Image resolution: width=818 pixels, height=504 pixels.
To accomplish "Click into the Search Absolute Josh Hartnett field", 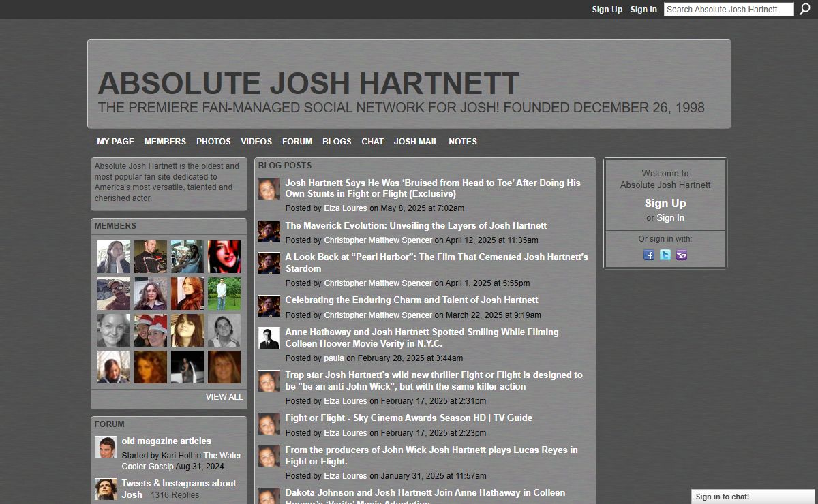I will [x=729, y=10].
